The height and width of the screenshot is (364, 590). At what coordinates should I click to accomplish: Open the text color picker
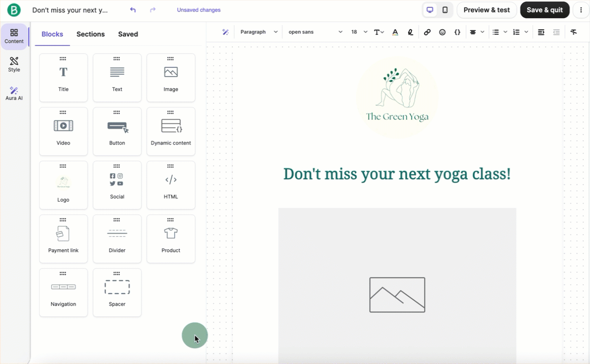[395, 32]
